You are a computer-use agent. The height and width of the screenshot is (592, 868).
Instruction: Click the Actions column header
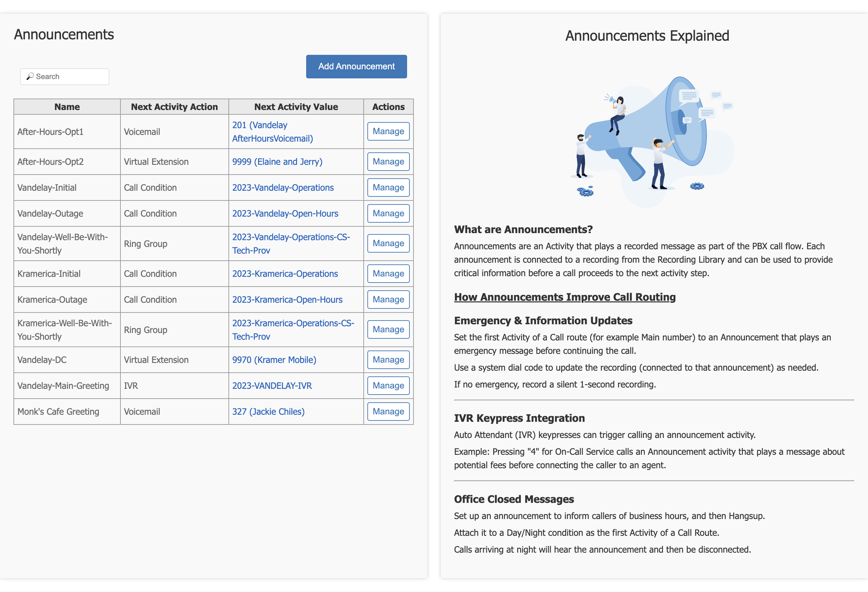pos(389,107)
